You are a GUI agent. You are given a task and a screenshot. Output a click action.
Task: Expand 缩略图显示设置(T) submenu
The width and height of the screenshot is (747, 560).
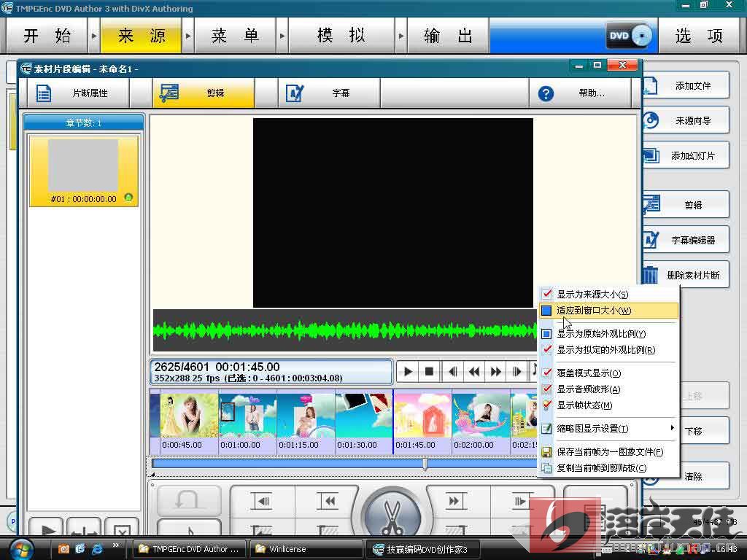tap(609, 429)
